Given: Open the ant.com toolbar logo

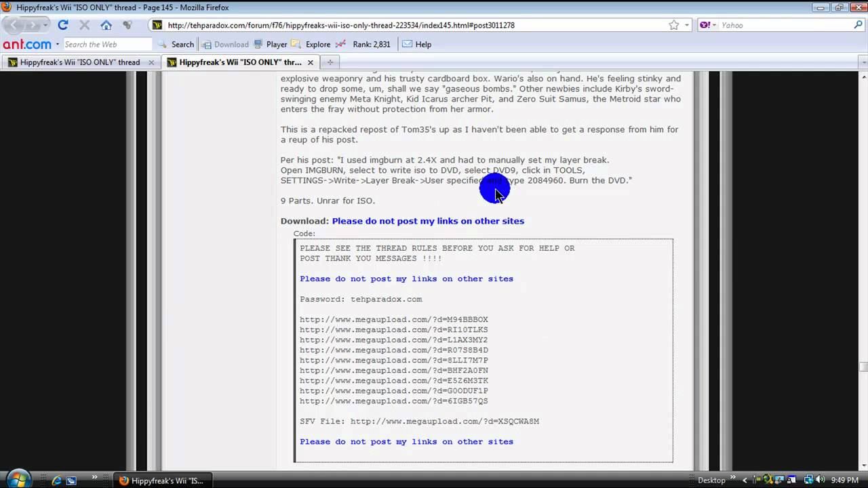Looking at the screenshot, I should 27,44.
